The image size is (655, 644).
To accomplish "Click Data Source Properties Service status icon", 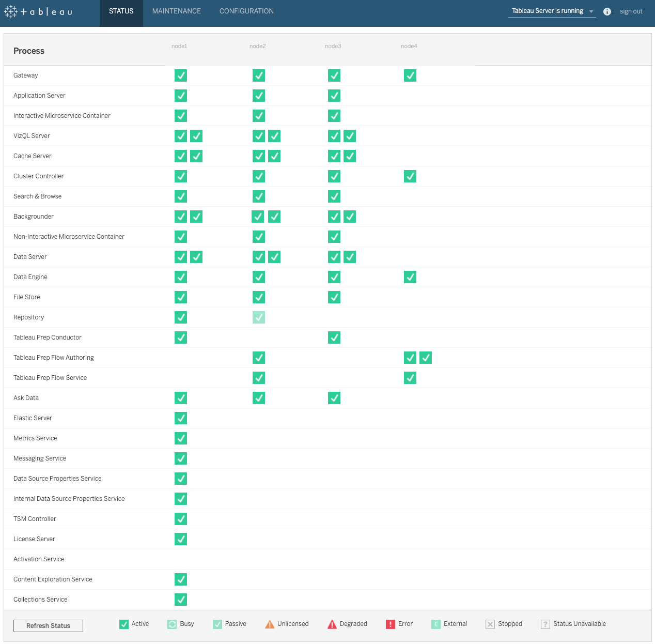I will [181, 479].
